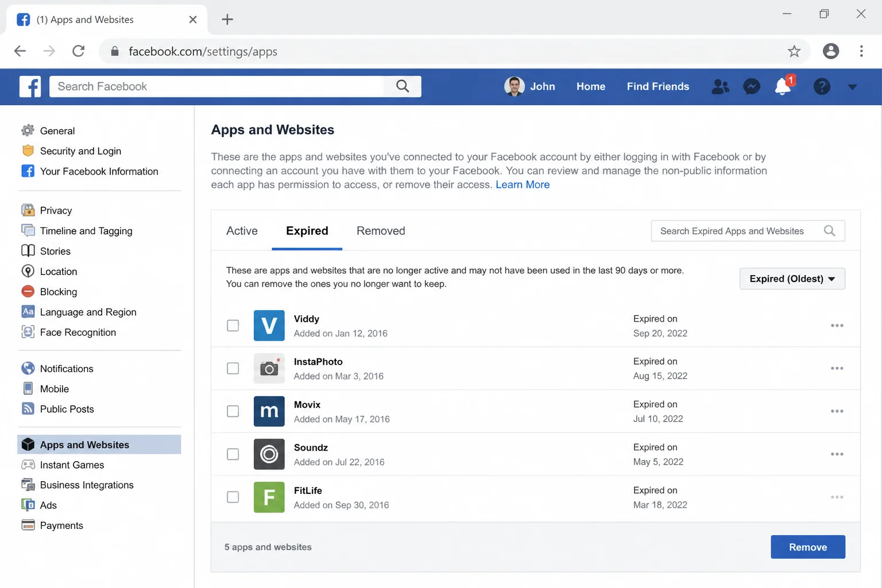Go back to previous page

(20, 51)
